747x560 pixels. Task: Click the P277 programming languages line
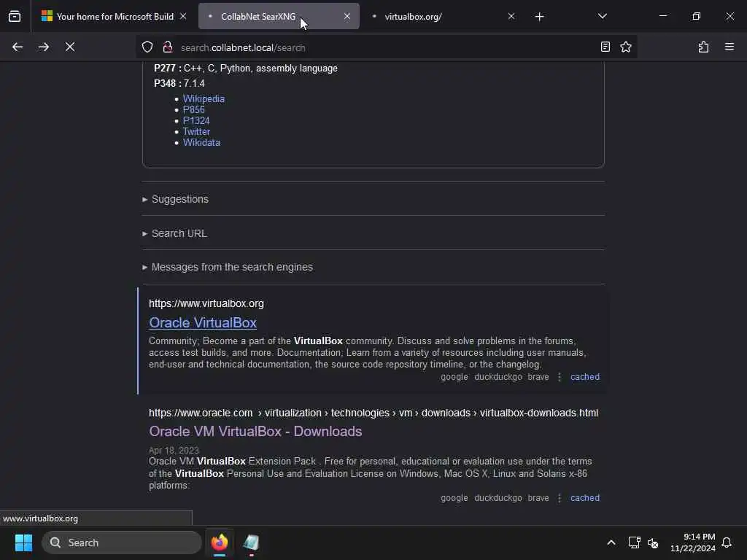pos(246,68)
